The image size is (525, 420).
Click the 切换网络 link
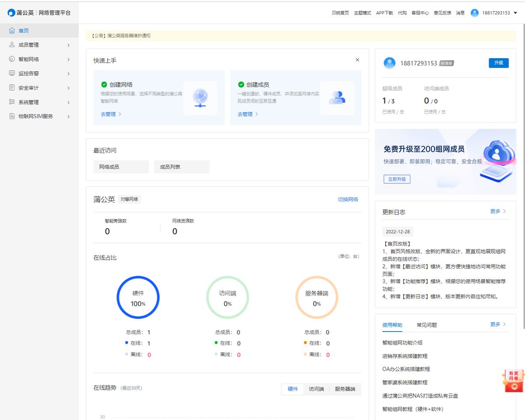(348, 199)
